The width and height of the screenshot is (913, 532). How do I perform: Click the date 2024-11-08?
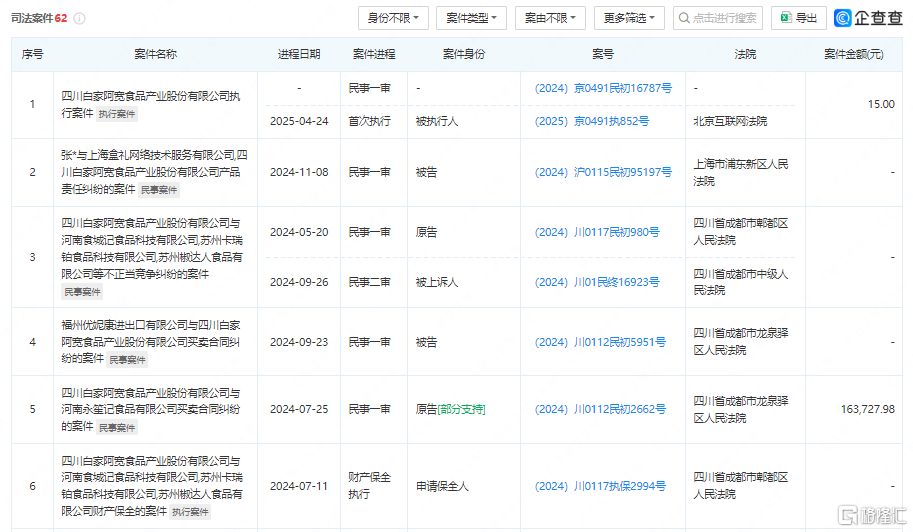pyautogui.click(x=299, y=172)
